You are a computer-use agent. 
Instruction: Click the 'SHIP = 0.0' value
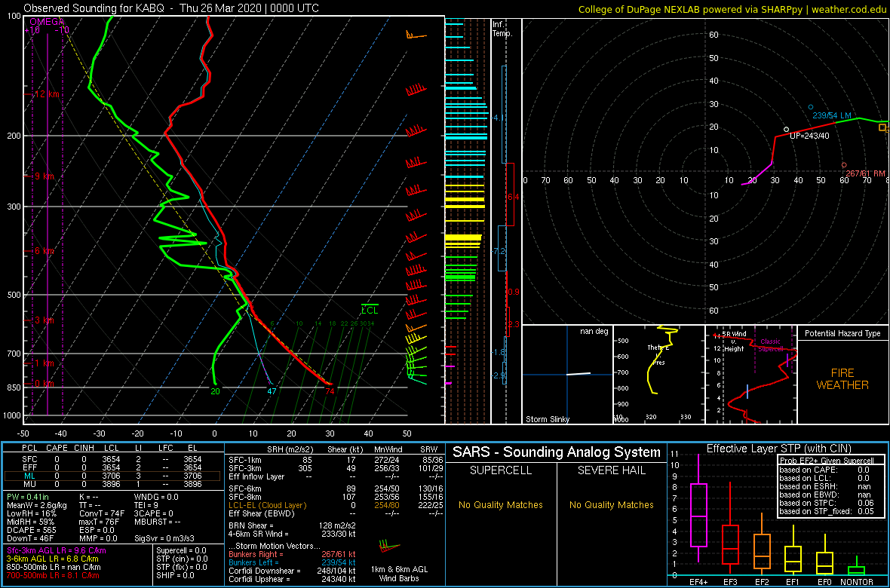tap(176, 576)
